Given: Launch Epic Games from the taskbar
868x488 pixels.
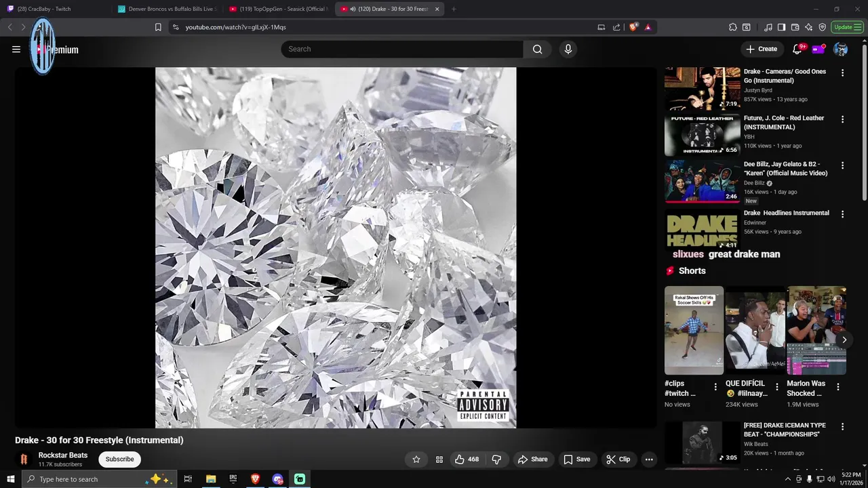Looking at the screenshot, I should point(233,479).
